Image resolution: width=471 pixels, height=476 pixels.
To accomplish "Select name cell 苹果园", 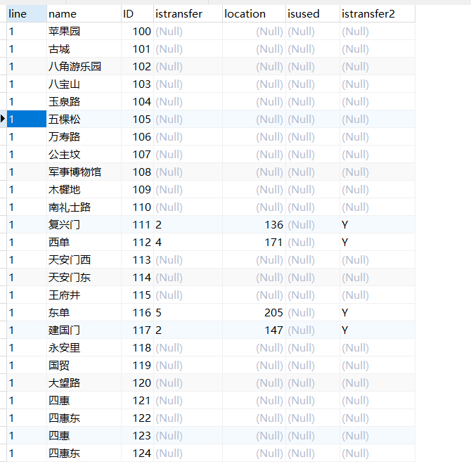I will 84,31.
